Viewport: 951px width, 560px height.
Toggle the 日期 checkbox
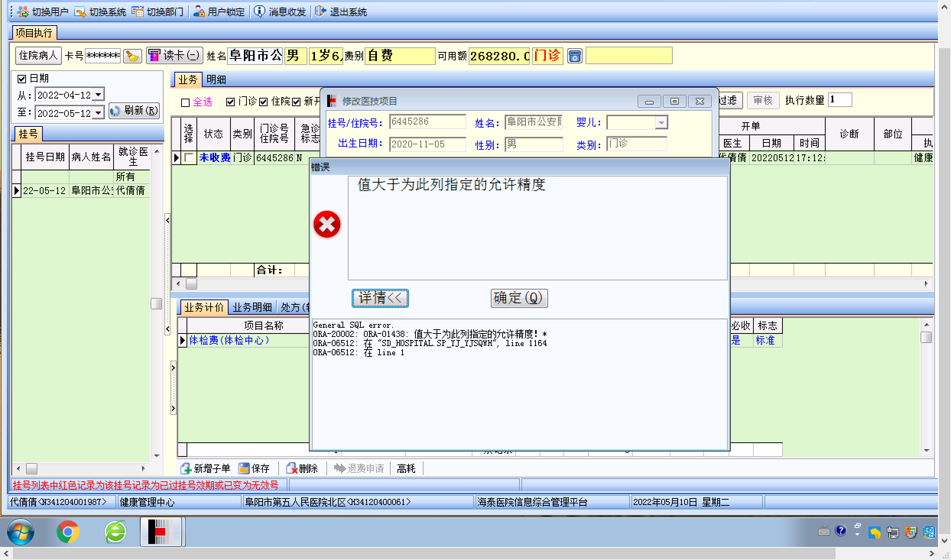click(x=22, y=79)
